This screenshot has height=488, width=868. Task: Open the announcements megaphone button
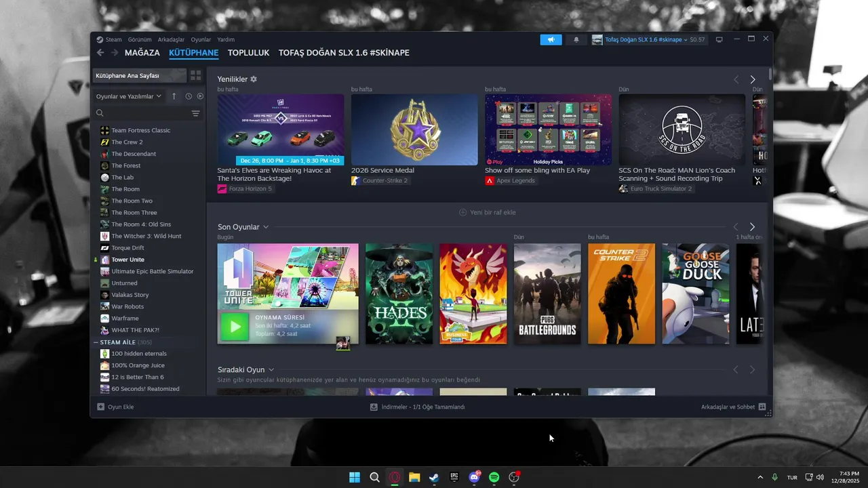tap(551, 39)
